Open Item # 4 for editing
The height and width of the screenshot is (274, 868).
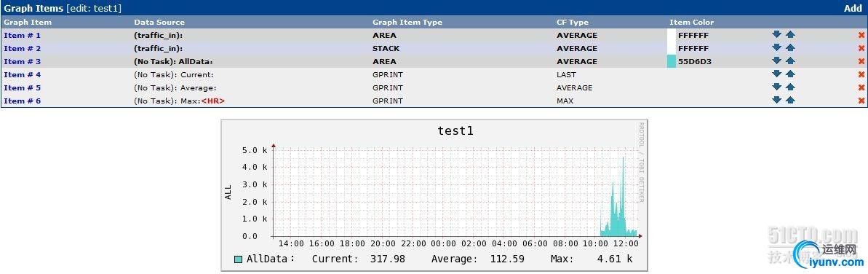[22, 75]
